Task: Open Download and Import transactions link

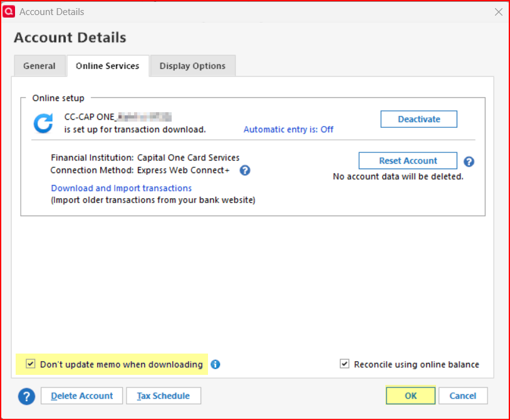Action: [x=122, y=188]
